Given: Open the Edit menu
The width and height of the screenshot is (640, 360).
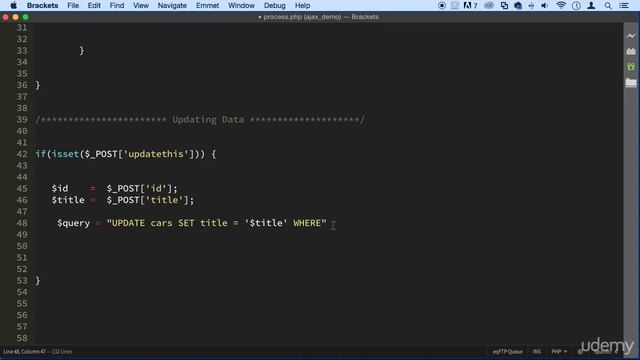Looking at the screenshot, I should (94, 5).
